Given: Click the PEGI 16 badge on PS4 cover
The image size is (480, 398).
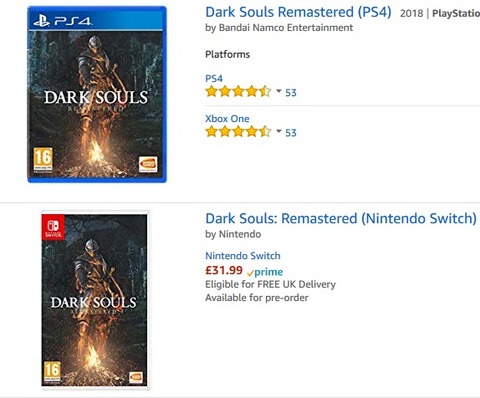Looking at the screenshot, I should coord(43,160).
